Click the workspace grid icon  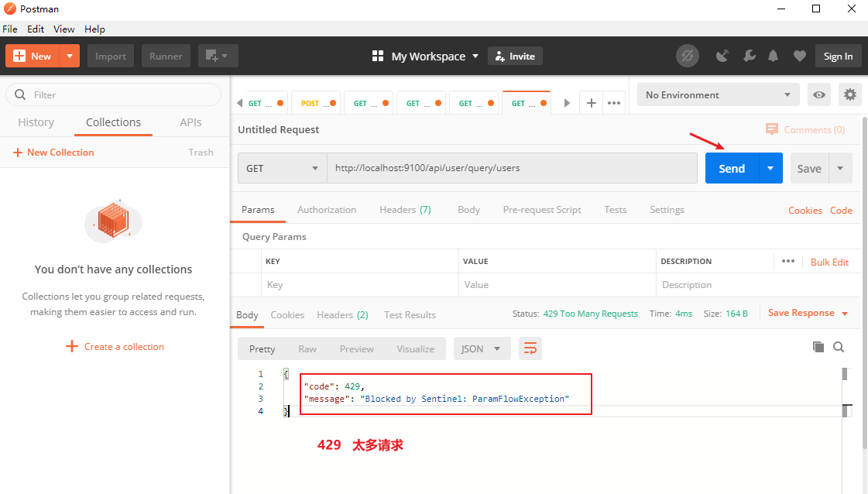(x=378, y=56)
